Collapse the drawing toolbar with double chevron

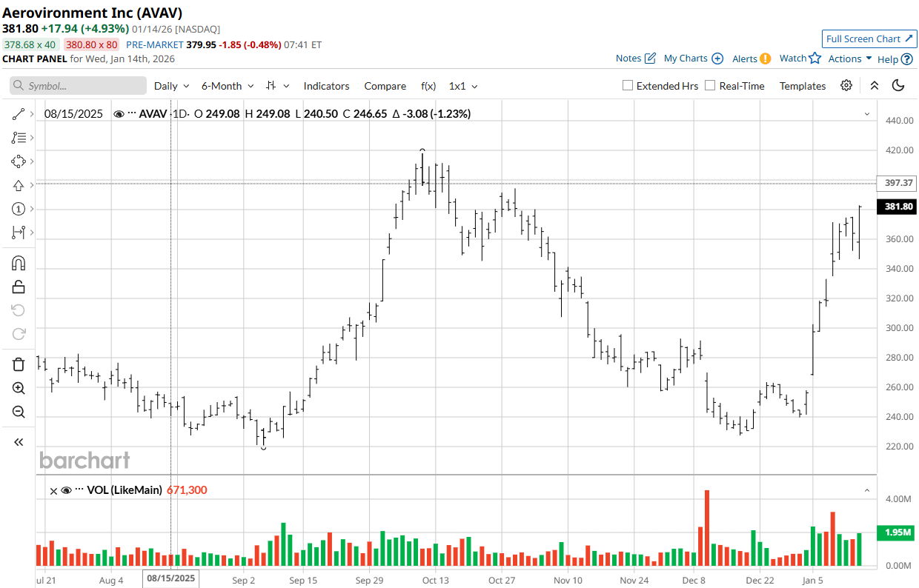point(19,442)
